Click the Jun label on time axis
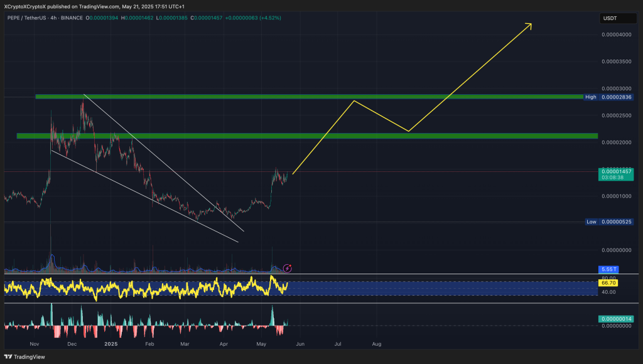The height and width of the screenshot is (364, 643). 300,344
